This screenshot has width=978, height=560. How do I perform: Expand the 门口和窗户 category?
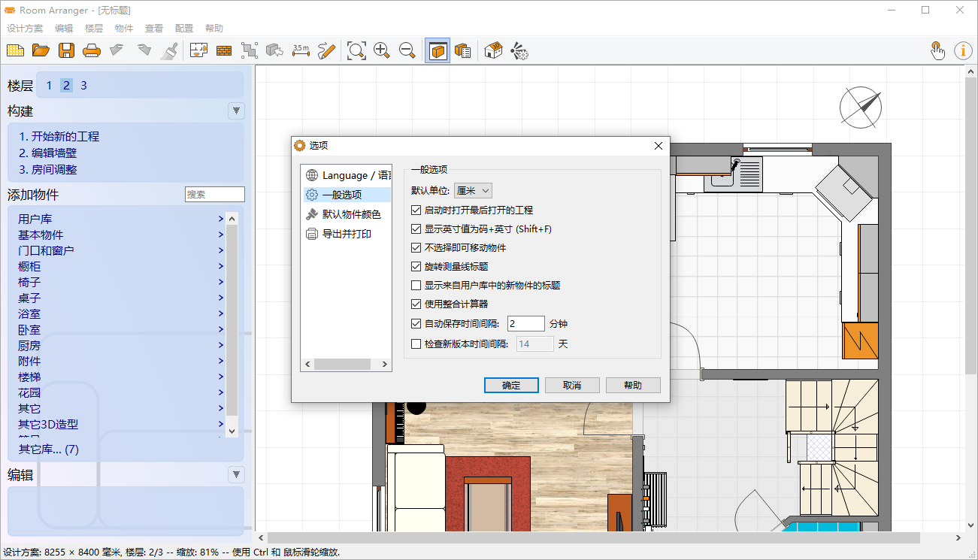click(47, 250)
